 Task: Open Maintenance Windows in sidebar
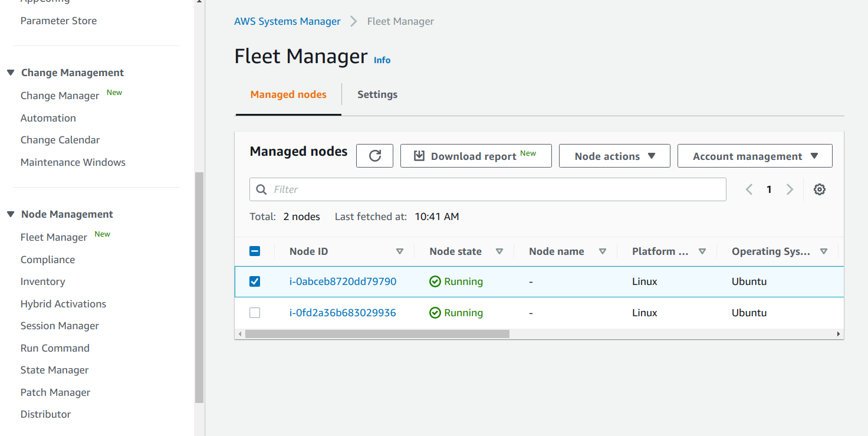[x=73, y=162]
